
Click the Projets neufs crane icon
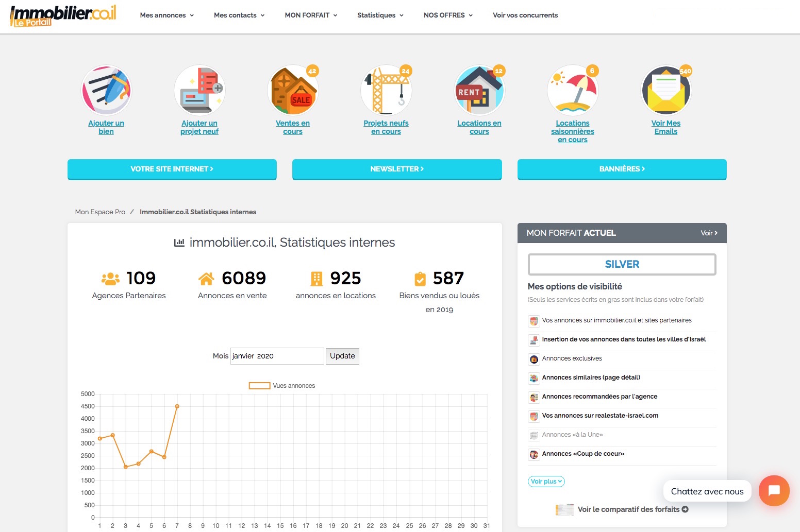[386, 90]
